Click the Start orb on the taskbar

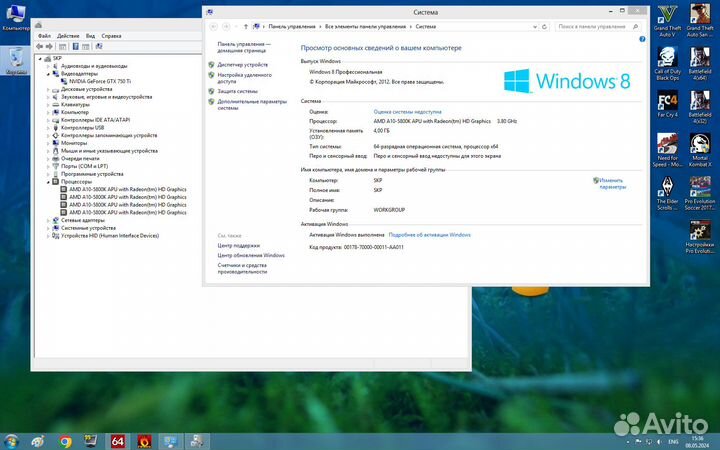[11, 442]
